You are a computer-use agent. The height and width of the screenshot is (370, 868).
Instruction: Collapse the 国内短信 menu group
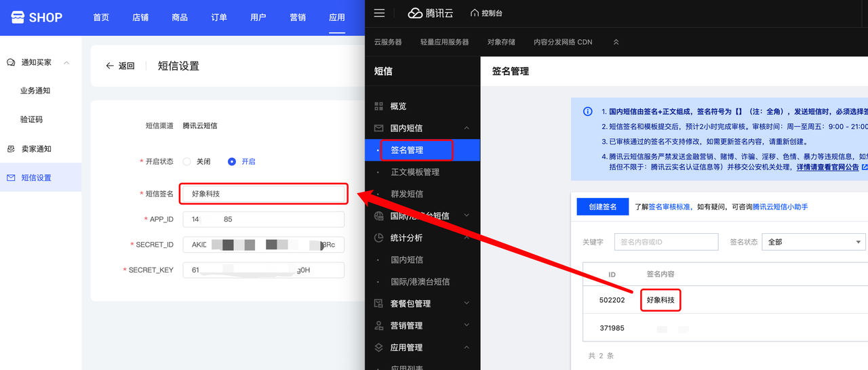pos(467,128)
